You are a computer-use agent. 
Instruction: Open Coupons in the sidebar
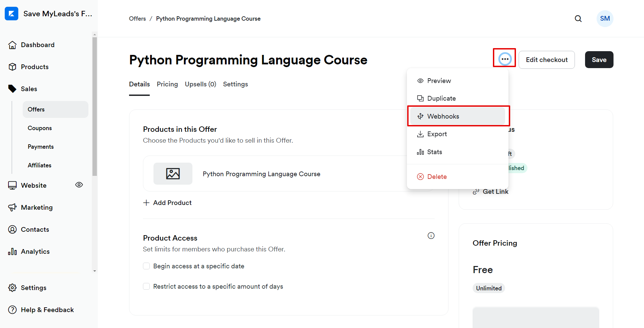coord(40,128)
